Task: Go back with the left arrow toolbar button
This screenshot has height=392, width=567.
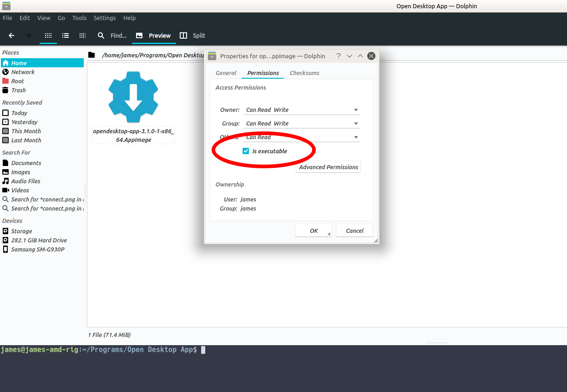Action: (x=12, y=35)
